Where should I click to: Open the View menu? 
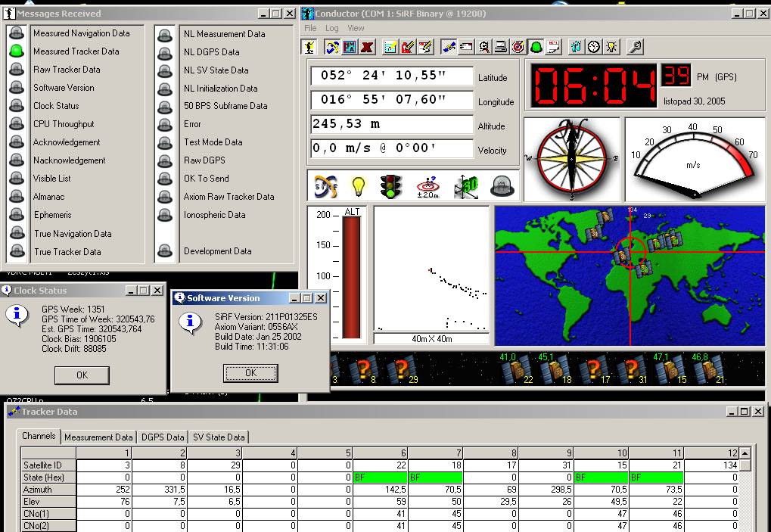[356, 28]
